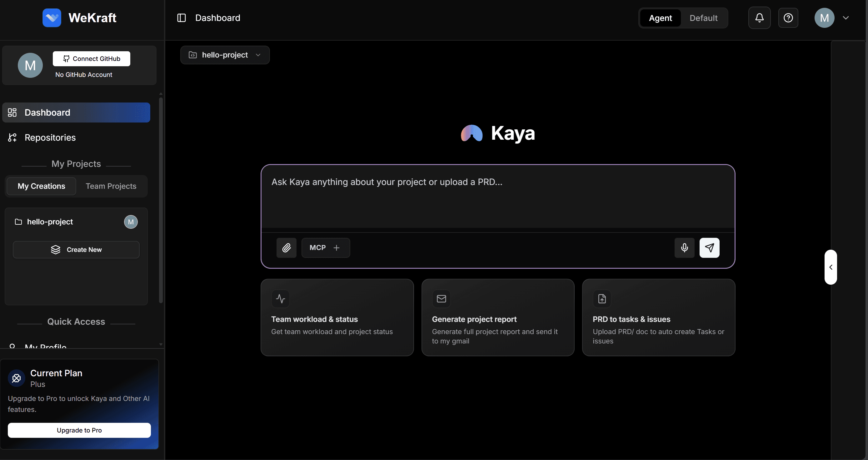Click the envelope icon on report card

[441, 298]
